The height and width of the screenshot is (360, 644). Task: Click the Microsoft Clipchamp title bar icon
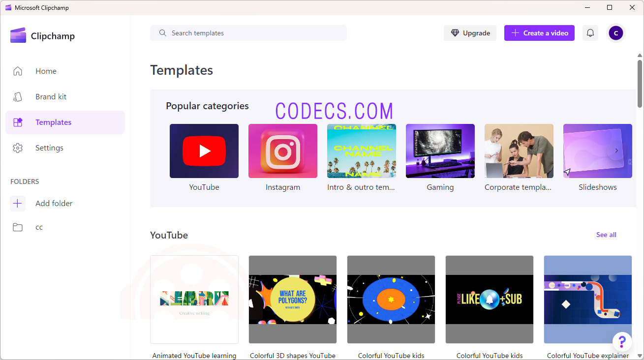coord(8,7)
